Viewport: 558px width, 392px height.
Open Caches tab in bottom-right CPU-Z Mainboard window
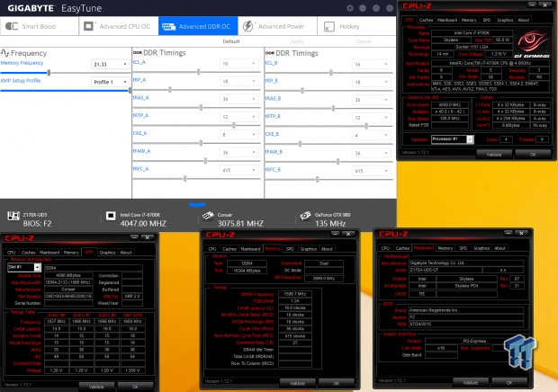[402, 248]
